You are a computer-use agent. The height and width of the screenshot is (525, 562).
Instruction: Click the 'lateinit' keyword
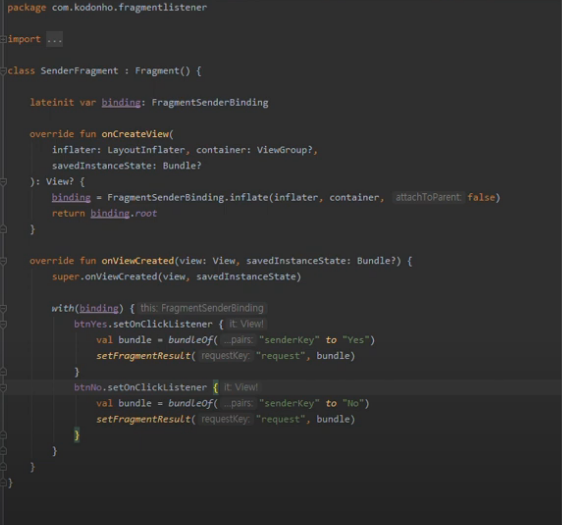(52, 102)
